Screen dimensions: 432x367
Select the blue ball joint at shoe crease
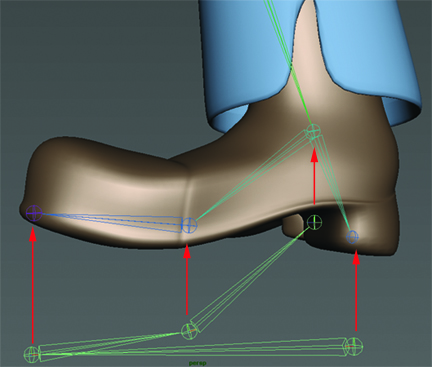tap(189, 225)
